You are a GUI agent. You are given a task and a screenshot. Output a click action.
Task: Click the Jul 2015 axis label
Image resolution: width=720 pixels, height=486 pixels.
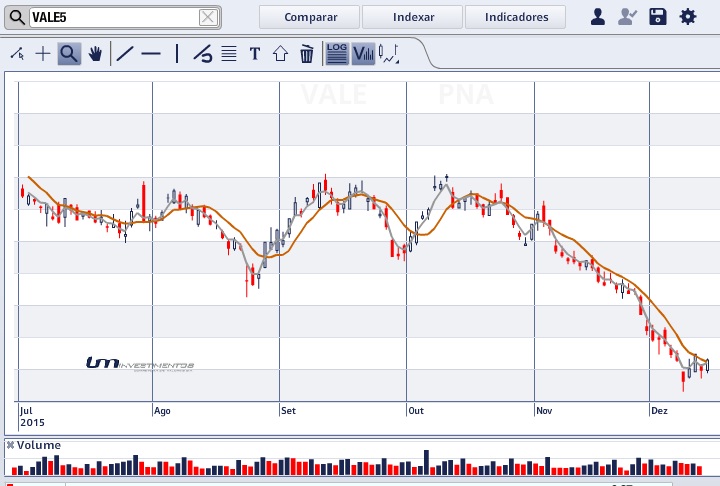[x=32, y=417]
